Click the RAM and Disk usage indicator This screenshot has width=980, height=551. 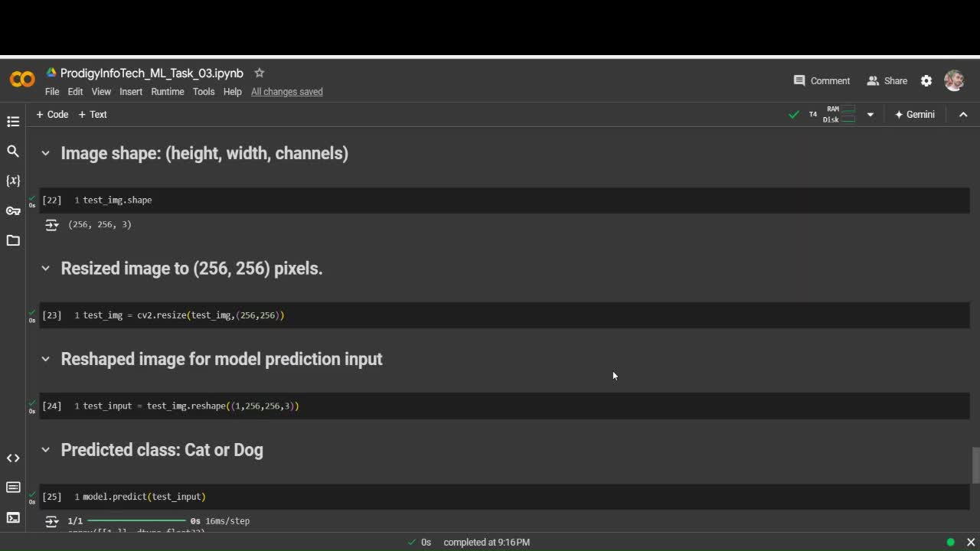(840, 115)
